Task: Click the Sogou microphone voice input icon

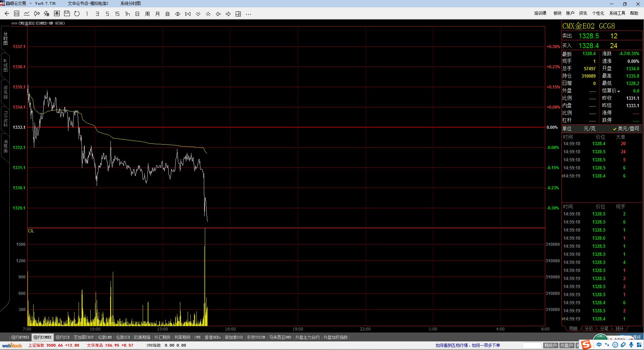Action: click(631, 345)
